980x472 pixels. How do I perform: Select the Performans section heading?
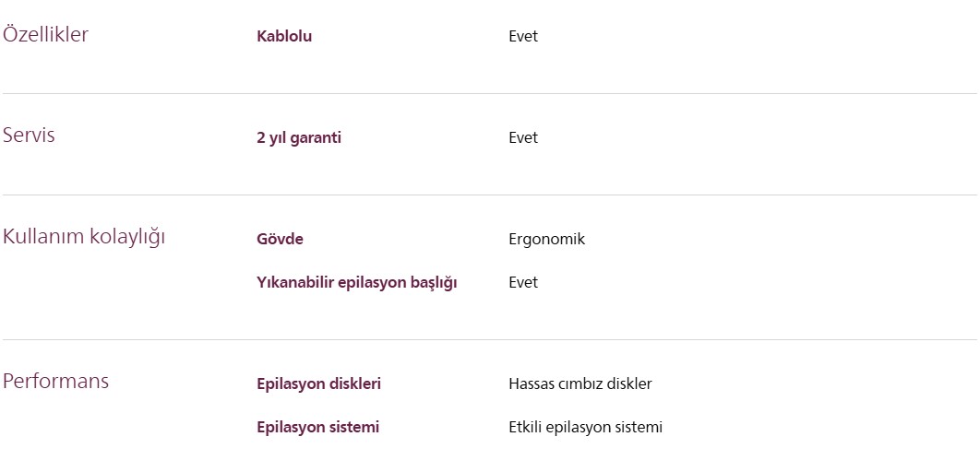pos(55,381)
